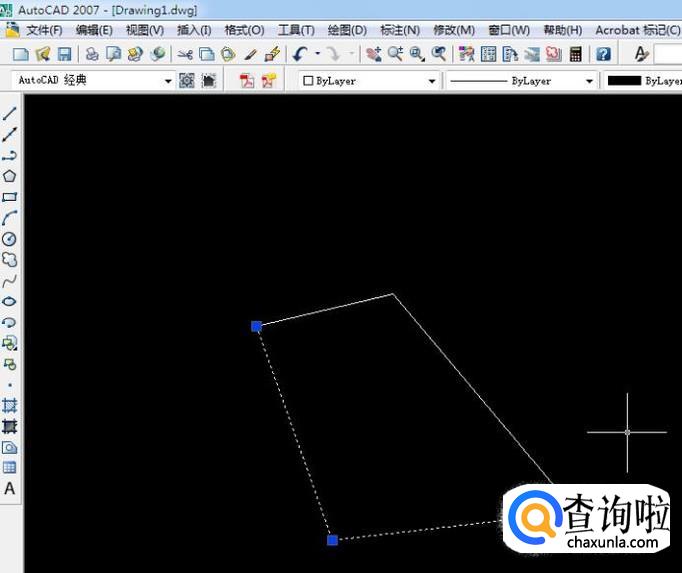Click the Block Editor icon
Image resolution: width=682 pixels, height=573 pixels.
tap(272, 54)
